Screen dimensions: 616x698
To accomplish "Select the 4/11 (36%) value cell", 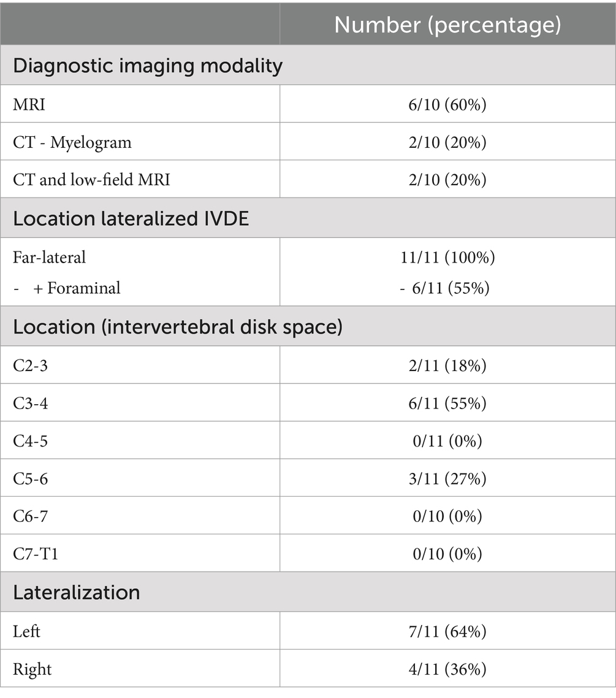I will click(x=447, y=669).
